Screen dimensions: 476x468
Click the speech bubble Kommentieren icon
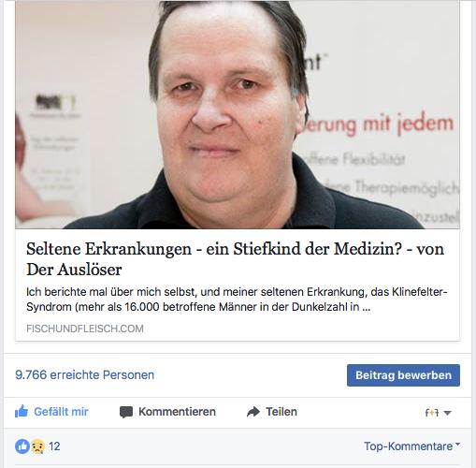(126, 412)
